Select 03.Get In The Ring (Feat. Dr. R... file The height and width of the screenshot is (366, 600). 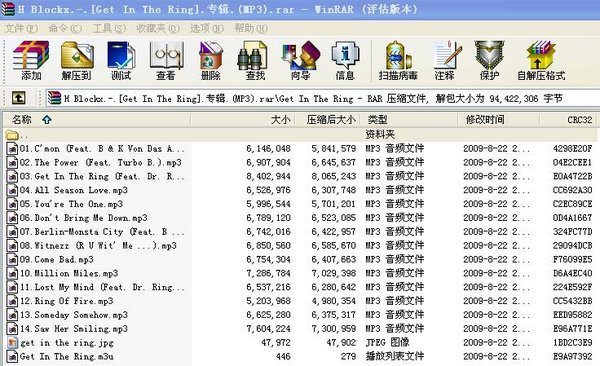pos(102,176)
